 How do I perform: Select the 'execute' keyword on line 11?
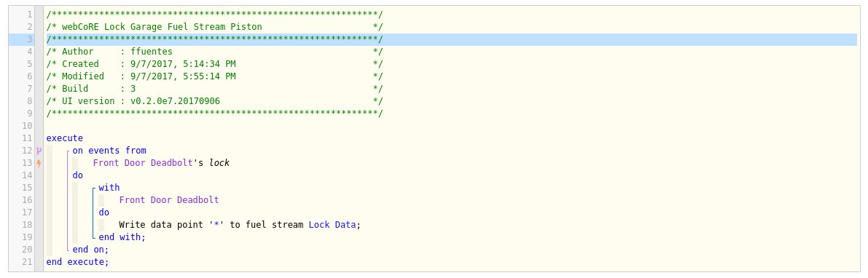64,138
